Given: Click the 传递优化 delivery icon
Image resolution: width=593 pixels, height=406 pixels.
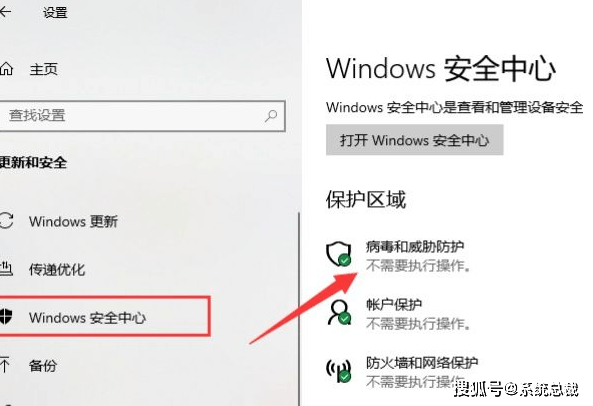Looking at the screenshot, I should click(6, 268).
